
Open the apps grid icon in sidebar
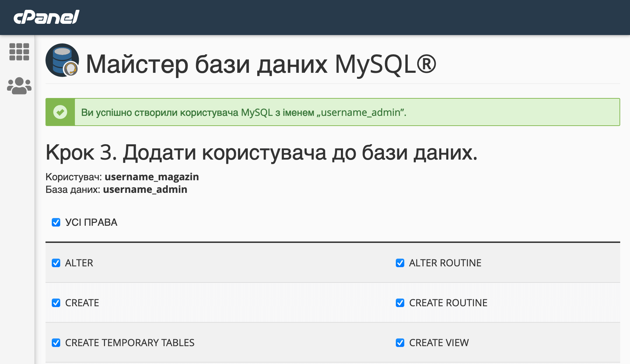(19, 52)
